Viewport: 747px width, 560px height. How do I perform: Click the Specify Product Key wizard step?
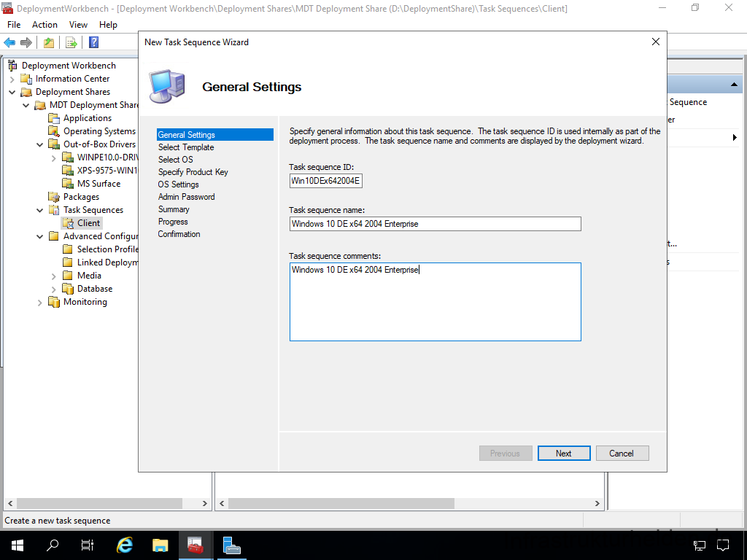(x=193, y=172)
